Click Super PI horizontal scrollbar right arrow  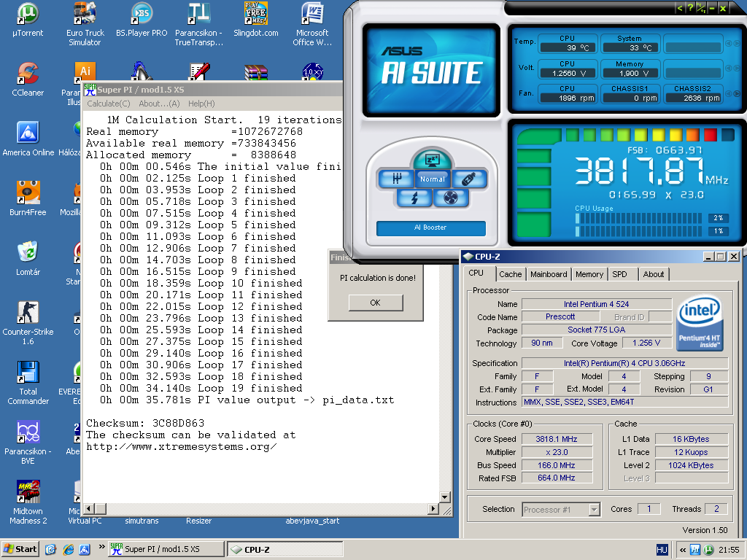click(433, 508)
